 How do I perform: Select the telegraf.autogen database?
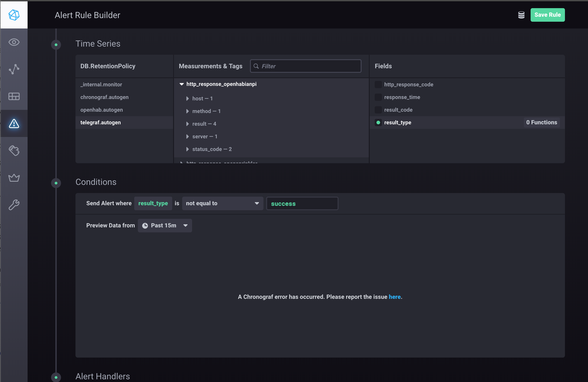coord(100,122)
